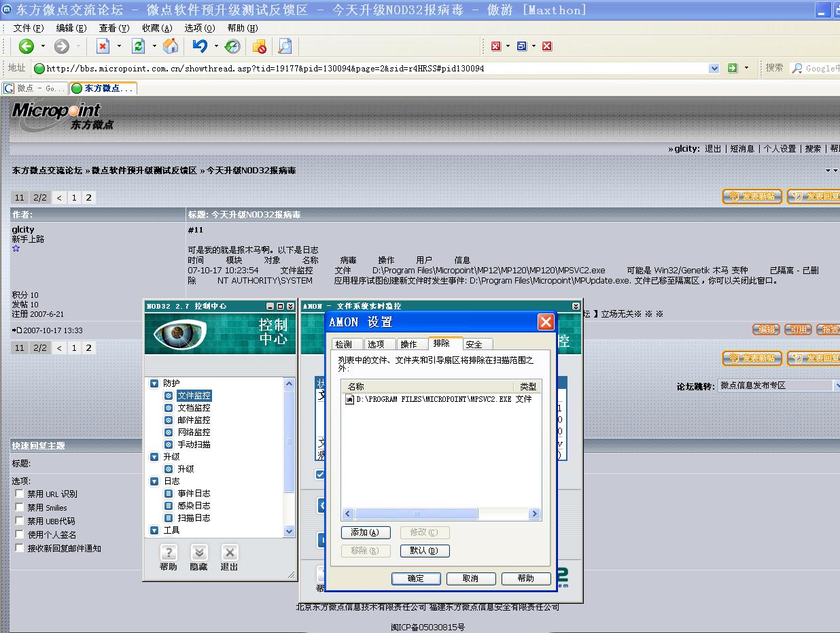Confirm AMON settings with 确定 button
Viewport: 840px width, 633px height.
click(416, 579)
